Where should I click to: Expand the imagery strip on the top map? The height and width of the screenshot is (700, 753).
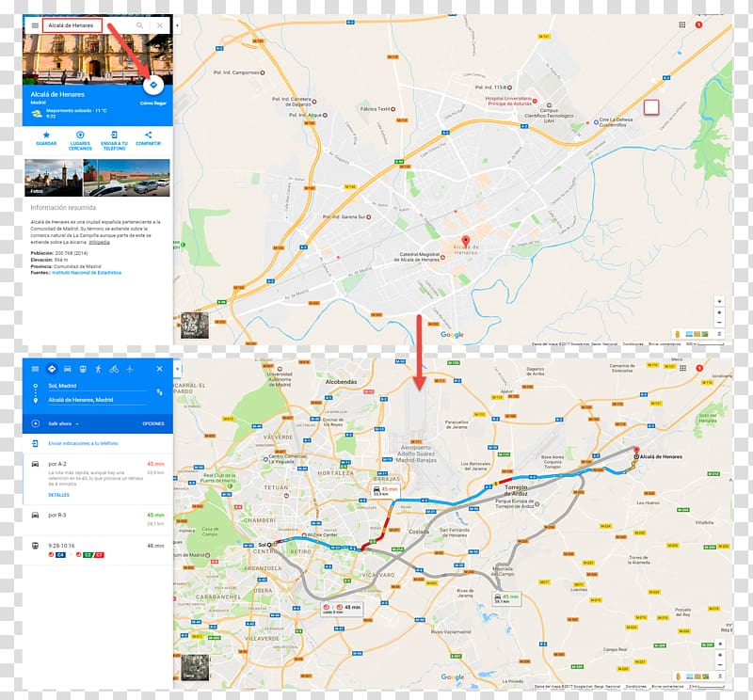[719, 334]
